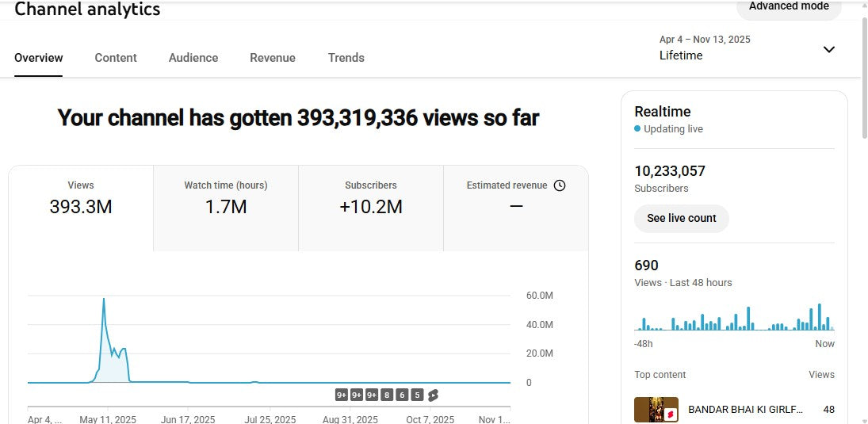The image size is (868, 424).
Task: Open Advanced mode
Action: pos(788,6)
